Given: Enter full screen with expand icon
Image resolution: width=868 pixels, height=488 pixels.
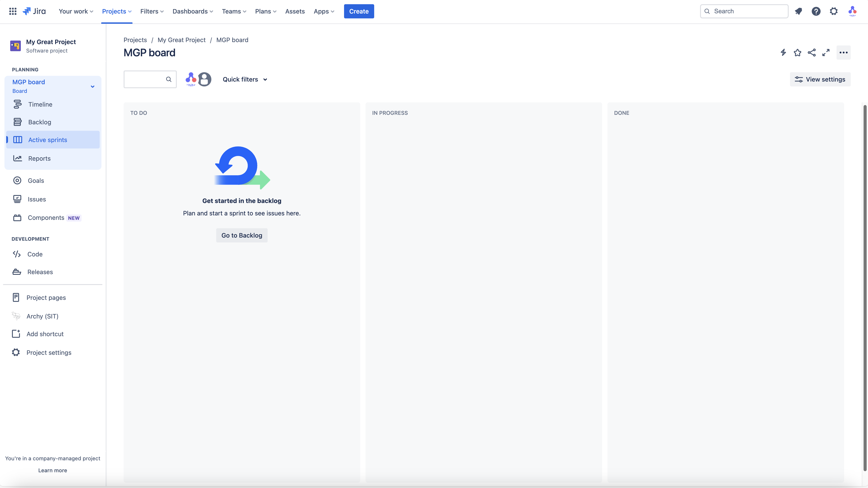Looking at the screenshot, I should pos(825,52).
